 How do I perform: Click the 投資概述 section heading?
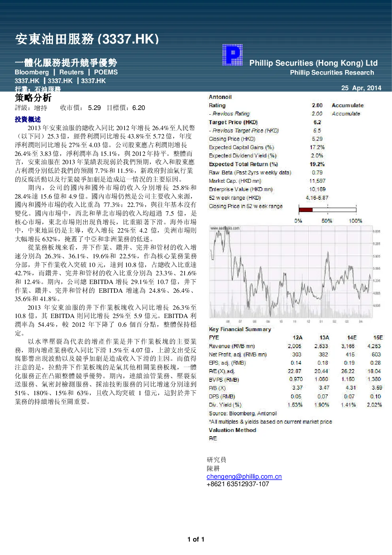coord(28,119)
